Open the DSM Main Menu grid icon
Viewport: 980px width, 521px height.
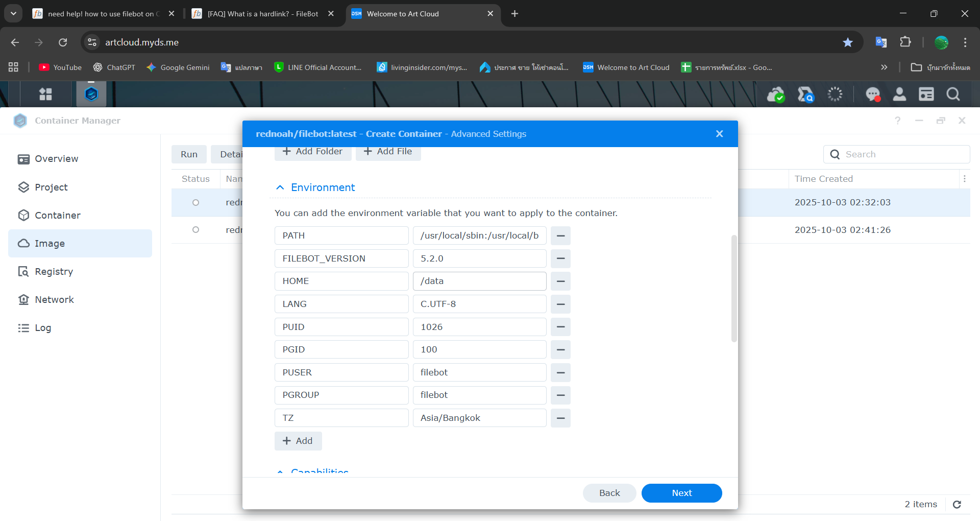tap(45, 94)
